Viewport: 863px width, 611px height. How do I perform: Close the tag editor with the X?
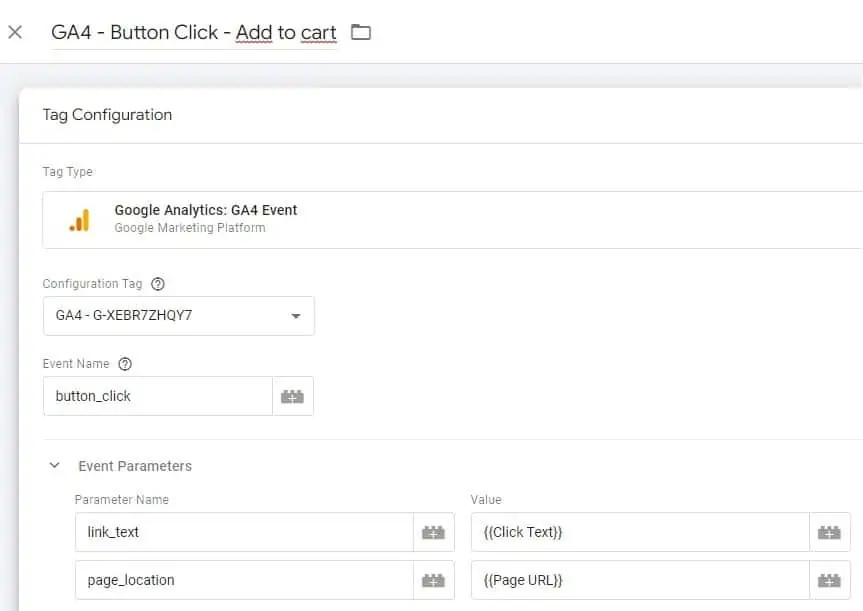[x=15, y=32]
